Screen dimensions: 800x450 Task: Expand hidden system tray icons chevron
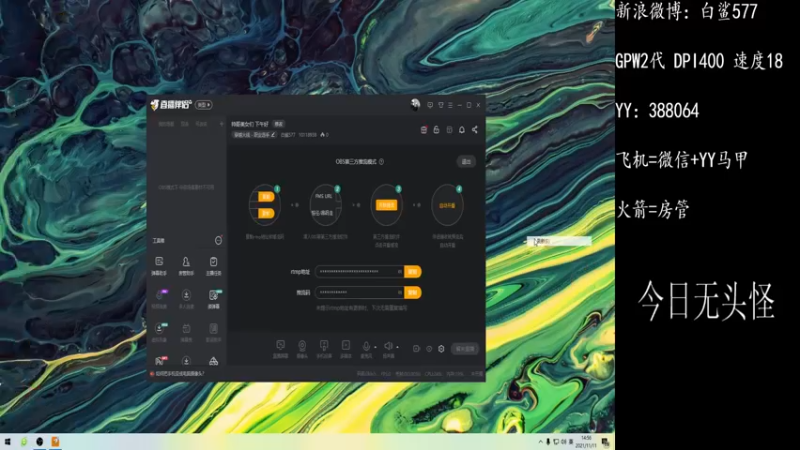tap(540, 442)
